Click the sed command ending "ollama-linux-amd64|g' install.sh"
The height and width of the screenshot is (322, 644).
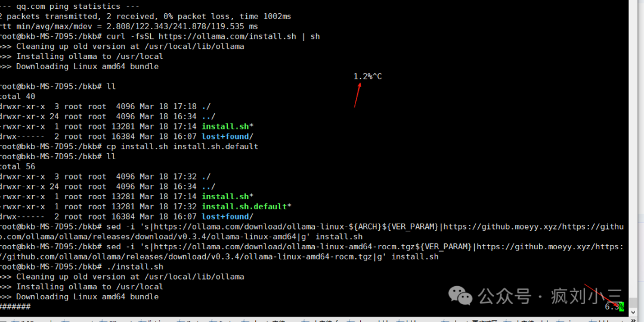[x=312, y=231]
